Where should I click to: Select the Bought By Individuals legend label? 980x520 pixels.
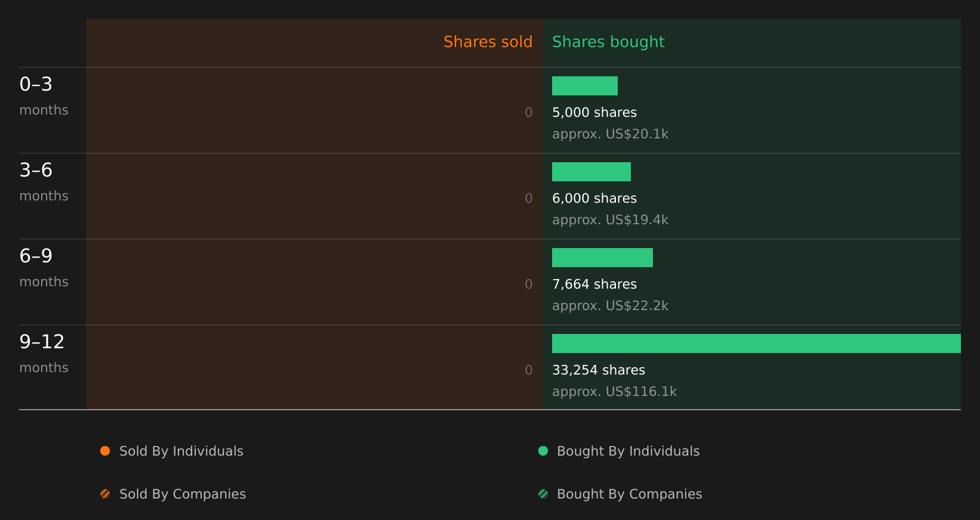click(x=628, y=451)
